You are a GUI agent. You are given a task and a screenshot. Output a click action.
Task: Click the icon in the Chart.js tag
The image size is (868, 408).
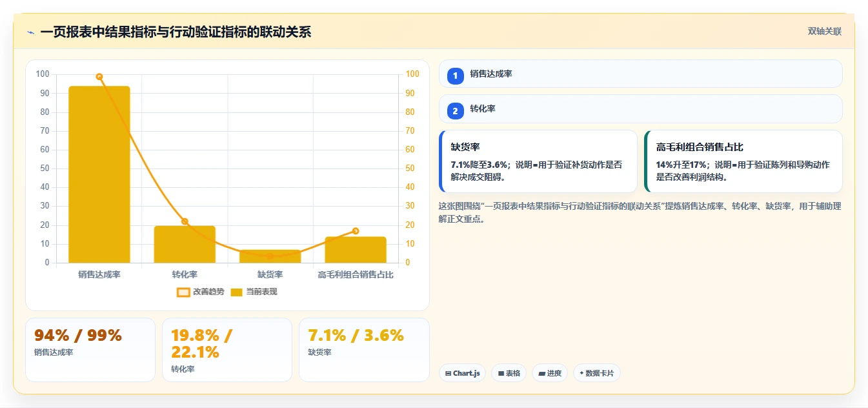pyautogui.click(x=448, y=373)
